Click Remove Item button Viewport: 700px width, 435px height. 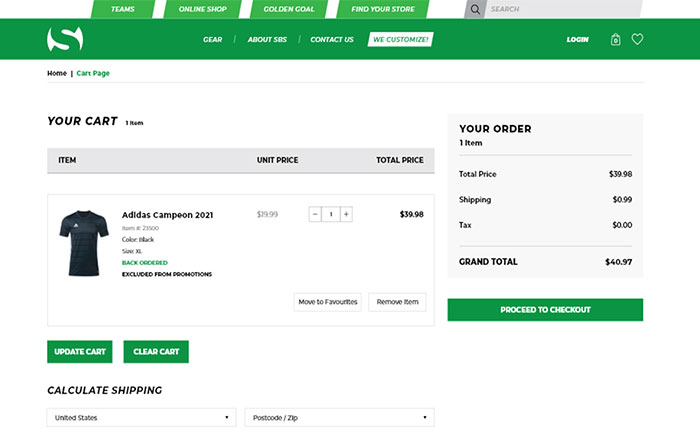(397, 302)
